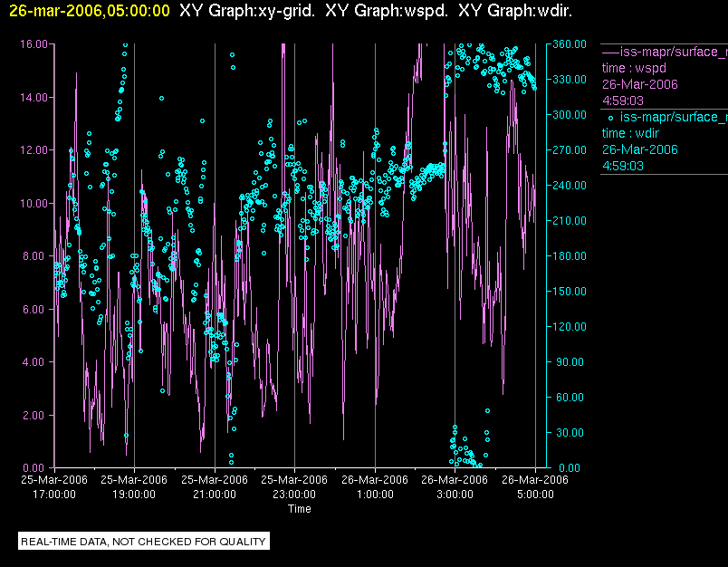Click the 'time : wdir' legend text
This screenshot has height=567, width=728.
pos(630,134)
